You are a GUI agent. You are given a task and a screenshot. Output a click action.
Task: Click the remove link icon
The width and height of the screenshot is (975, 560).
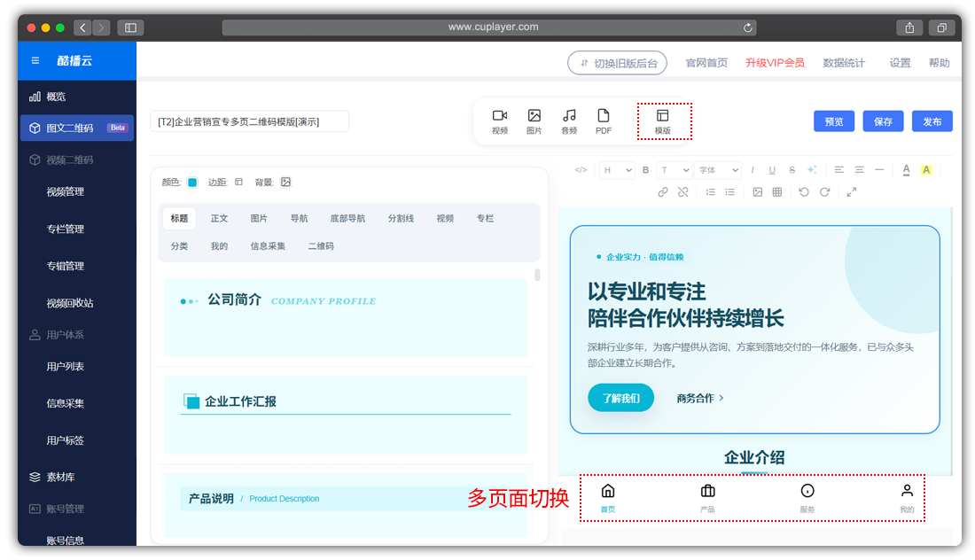[682, 192]
